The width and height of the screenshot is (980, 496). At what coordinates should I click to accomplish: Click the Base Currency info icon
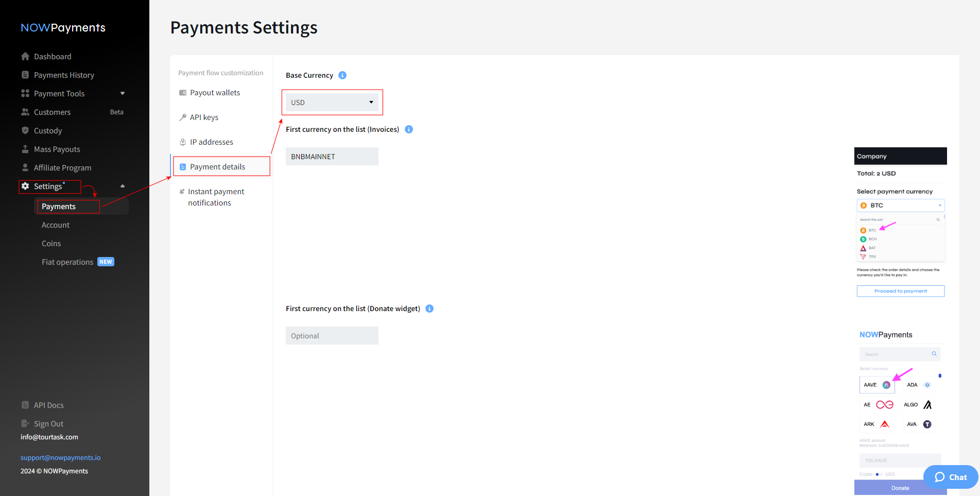(x=342, y=75)
